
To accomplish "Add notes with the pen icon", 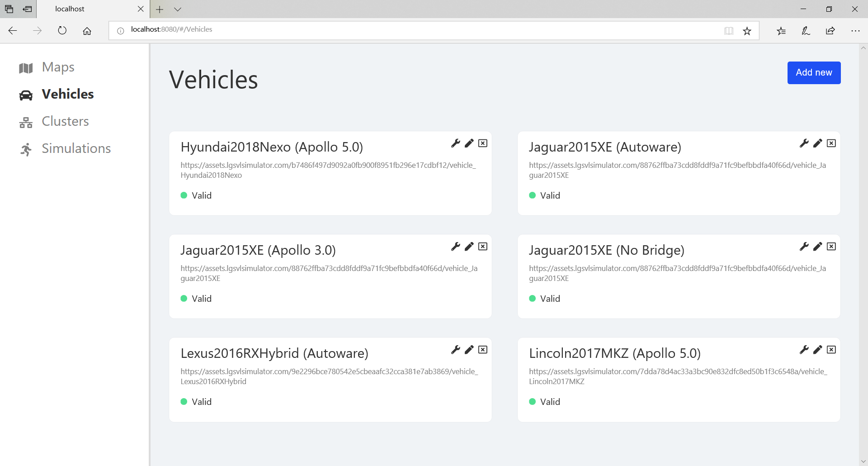I will tap(806, 31).
